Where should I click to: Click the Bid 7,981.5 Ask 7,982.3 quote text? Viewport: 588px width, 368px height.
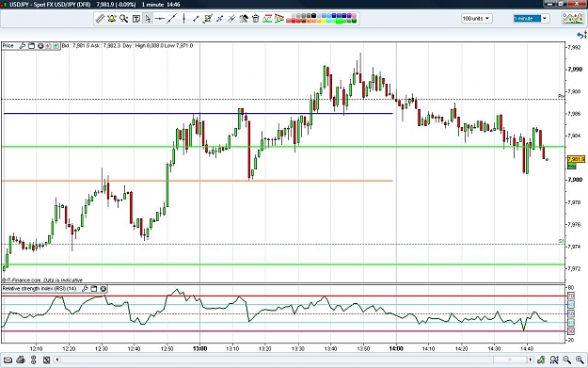click(91, 46)
